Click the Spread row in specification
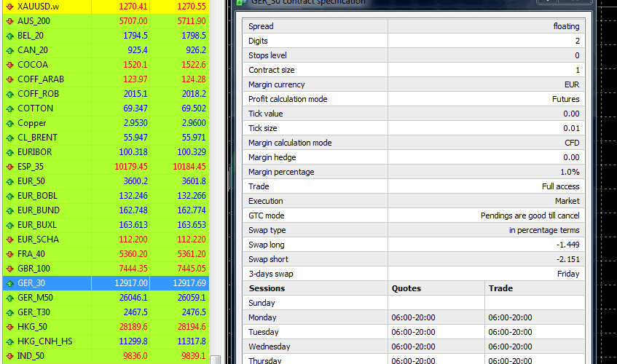 coord(414,26)
